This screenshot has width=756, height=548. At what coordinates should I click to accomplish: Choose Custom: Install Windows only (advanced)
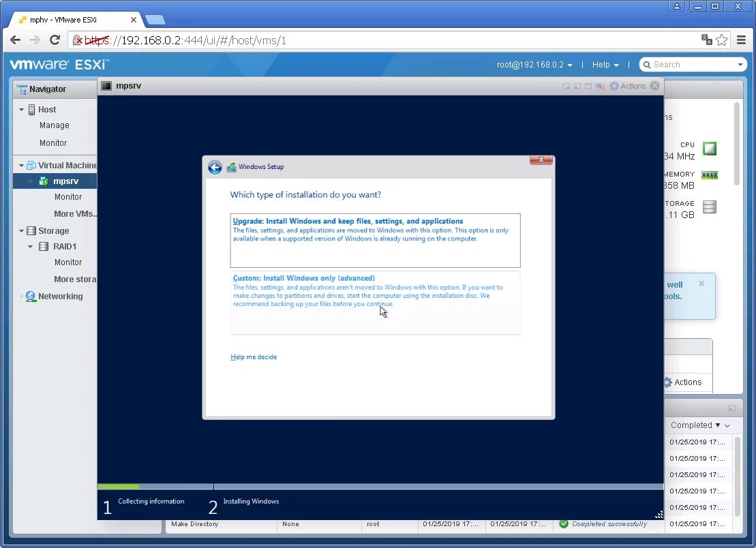point(375,302)
